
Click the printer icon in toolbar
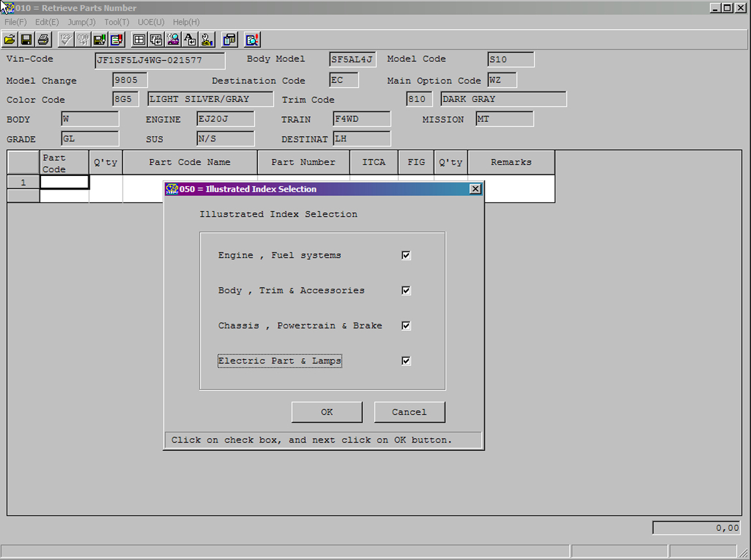click(x=43, y=40)
